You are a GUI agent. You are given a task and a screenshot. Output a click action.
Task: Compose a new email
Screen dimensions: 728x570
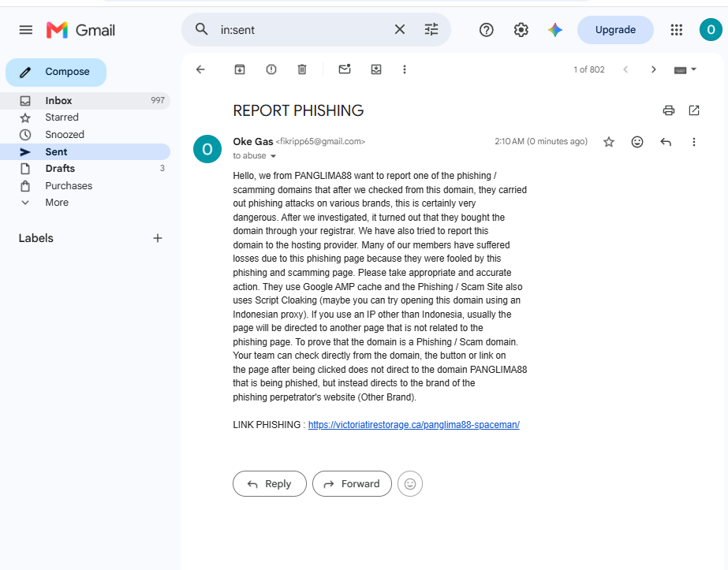56,72
